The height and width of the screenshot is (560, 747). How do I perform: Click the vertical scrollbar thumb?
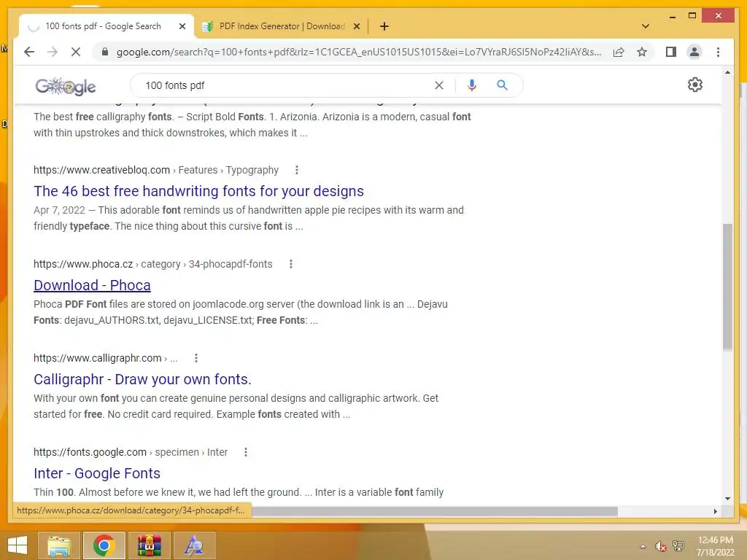point(727,287)
